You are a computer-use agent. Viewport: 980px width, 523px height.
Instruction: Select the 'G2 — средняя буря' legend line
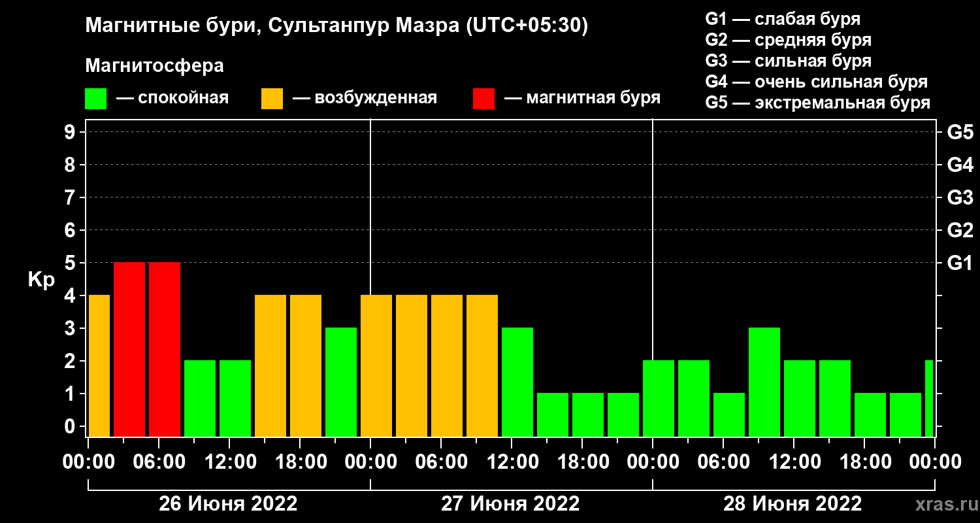[789, 40]
